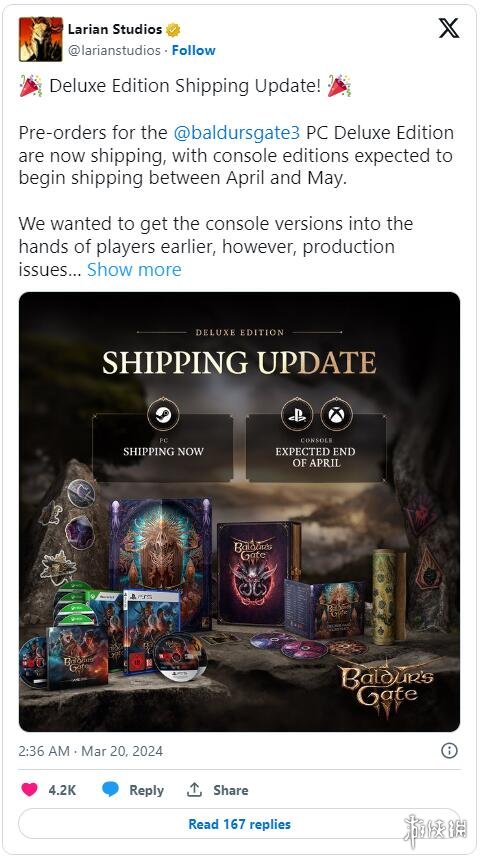The height and width of the screenshot is (859, 482).
Task: Click the share upload arrow icon
Action: [194, 789]
